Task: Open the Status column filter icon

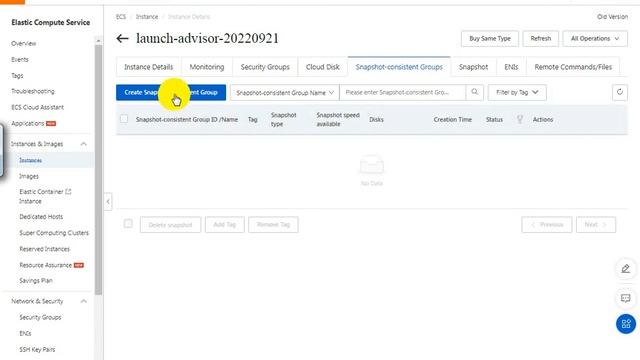Action: (520, 120)
